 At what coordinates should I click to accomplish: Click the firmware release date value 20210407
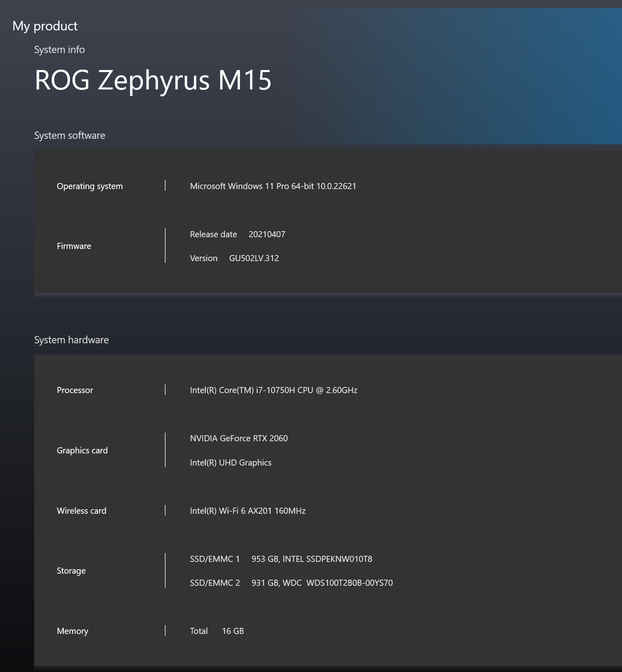[x=267, y=234]
